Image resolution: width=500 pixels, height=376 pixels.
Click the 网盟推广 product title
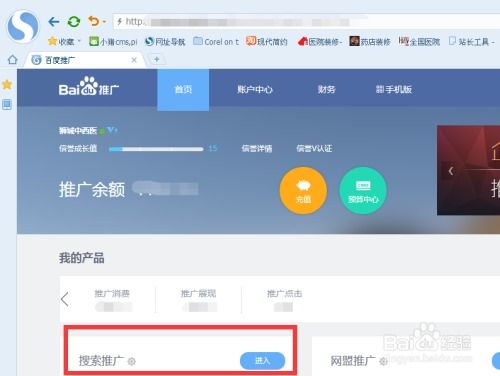coord(353,361)
